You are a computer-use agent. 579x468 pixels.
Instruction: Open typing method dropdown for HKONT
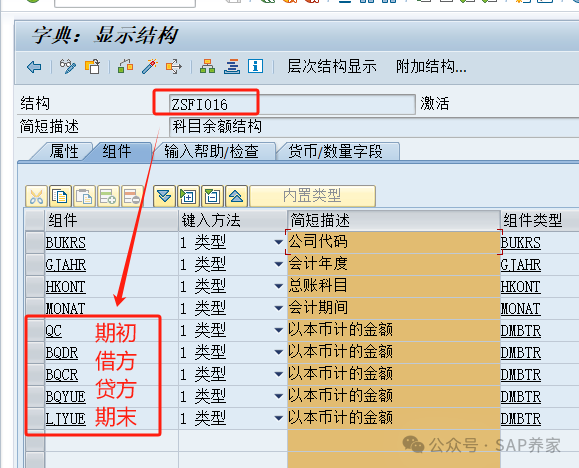[279, 286]
